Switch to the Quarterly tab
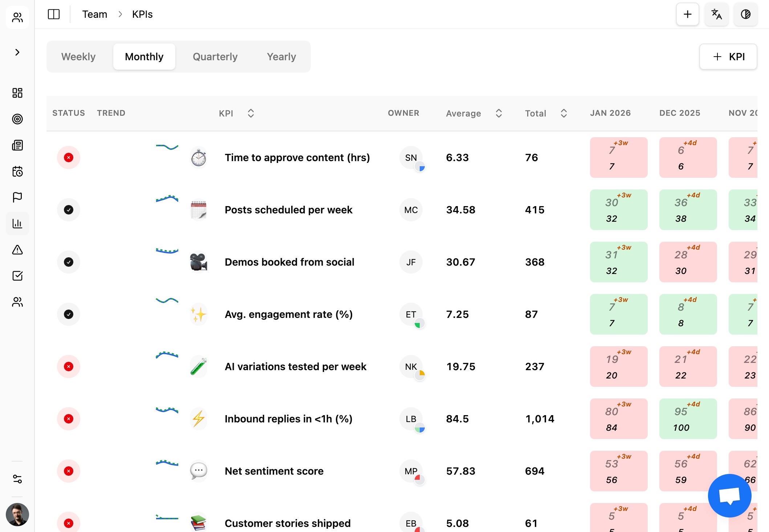This screenshot has height=532, width=769. point(215,57)
